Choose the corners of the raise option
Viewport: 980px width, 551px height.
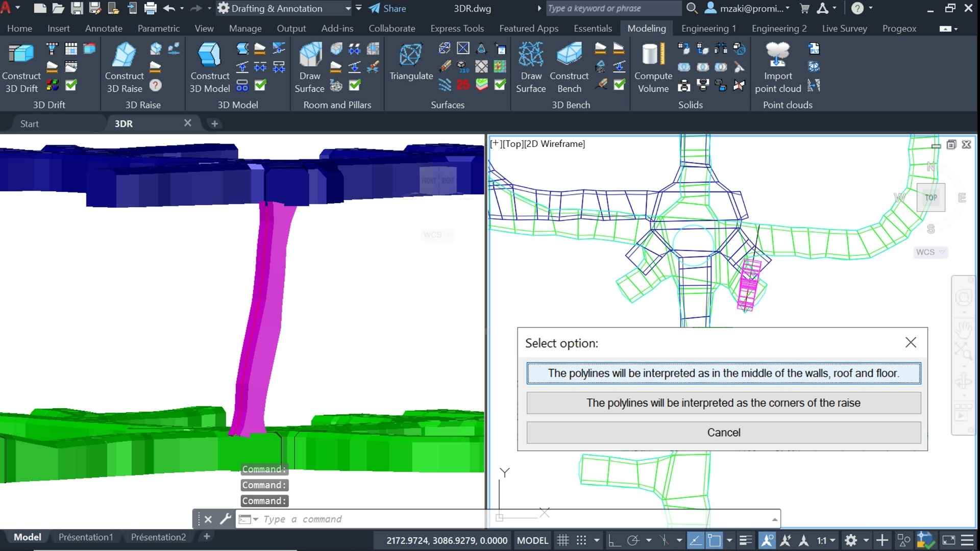coord(723,403)
